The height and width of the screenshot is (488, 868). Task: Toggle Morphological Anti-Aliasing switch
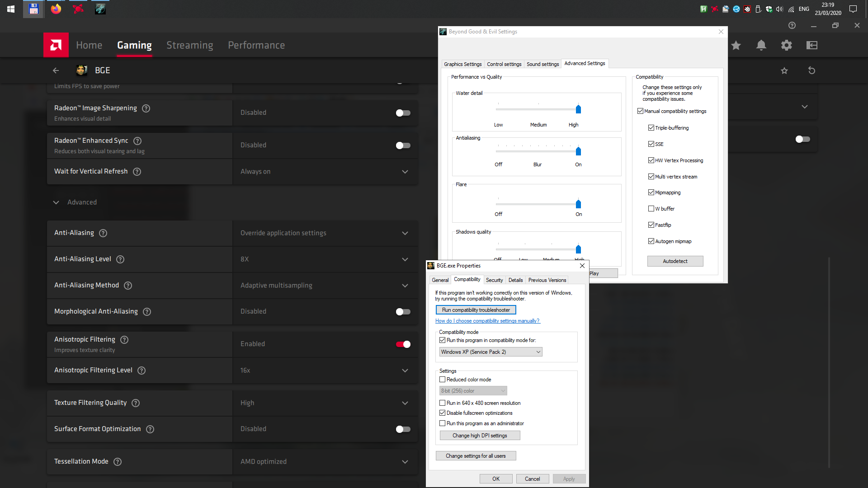pyautogui.click(x=403, y=312)
